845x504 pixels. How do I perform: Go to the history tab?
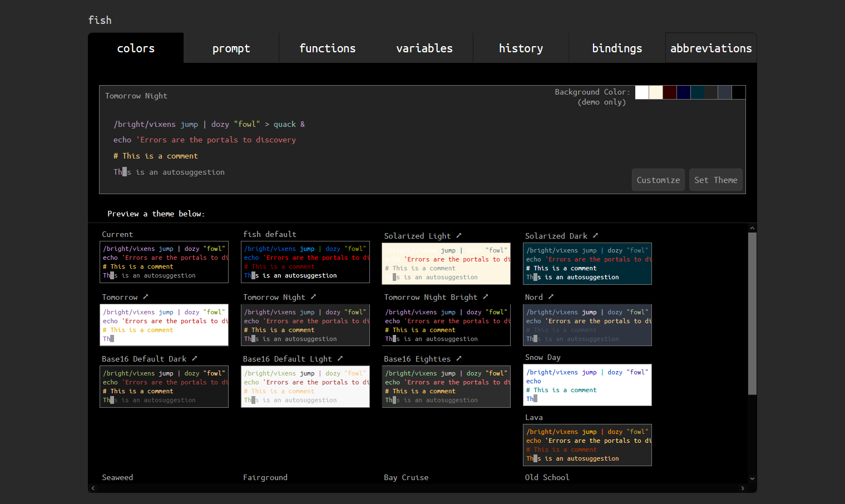[521, 48]
